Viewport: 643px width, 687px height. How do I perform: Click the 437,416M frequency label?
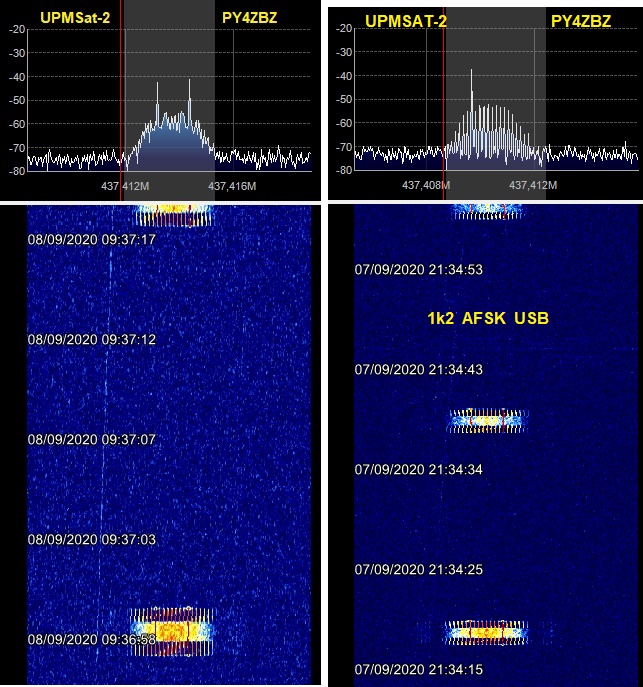click(x=232, y=186)
